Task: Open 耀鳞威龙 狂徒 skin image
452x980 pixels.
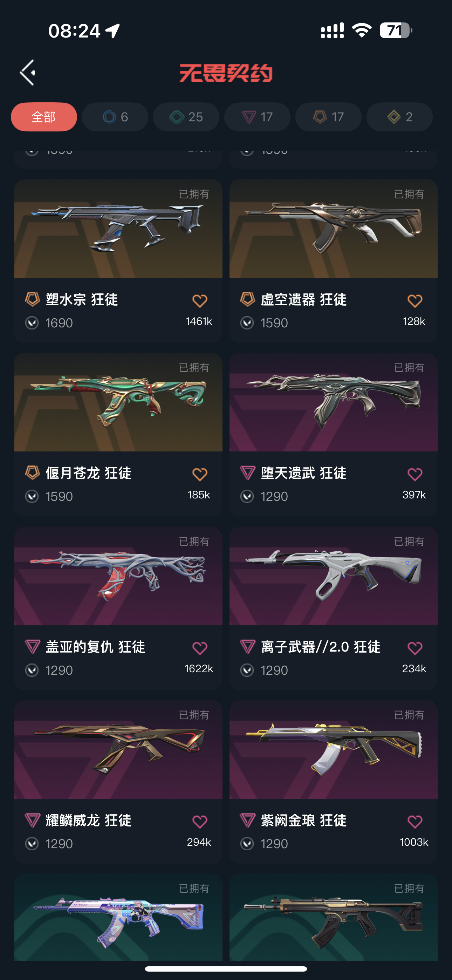Action: tap(118, 749)
